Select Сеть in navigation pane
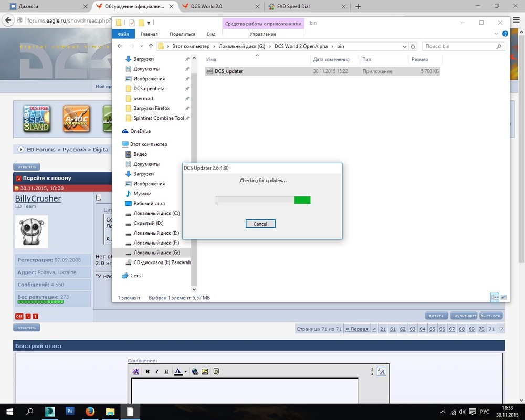Viewport: 525px width, 420px height. [x=135, y=275]
